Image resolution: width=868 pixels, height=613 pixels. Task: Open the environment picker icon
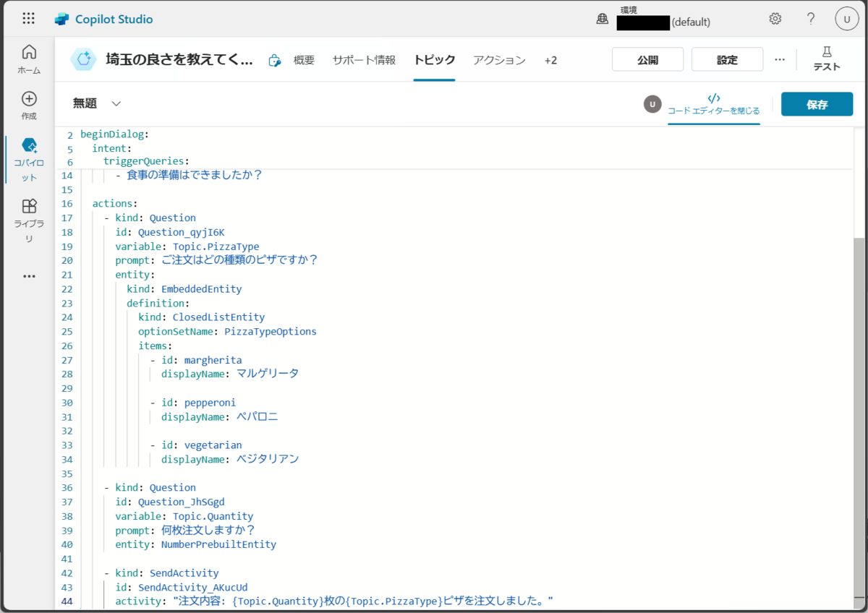(x=602, y=20)
